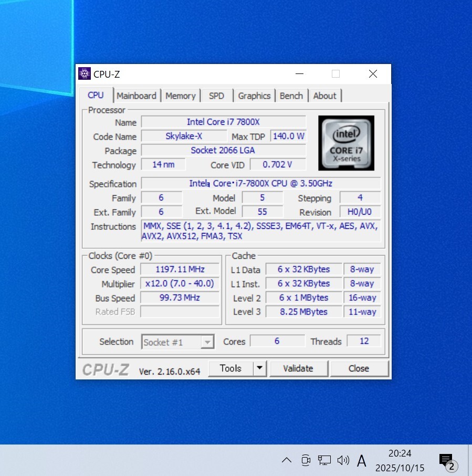Click the multiplier 'x12.0 (7.0 - 40.0)'

(x=180, y=283)
